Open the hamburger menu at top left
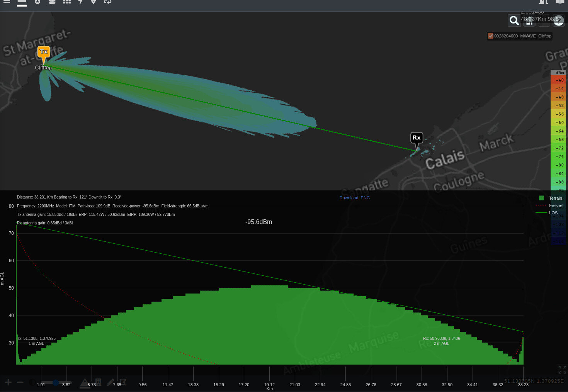 coord(7,3)
